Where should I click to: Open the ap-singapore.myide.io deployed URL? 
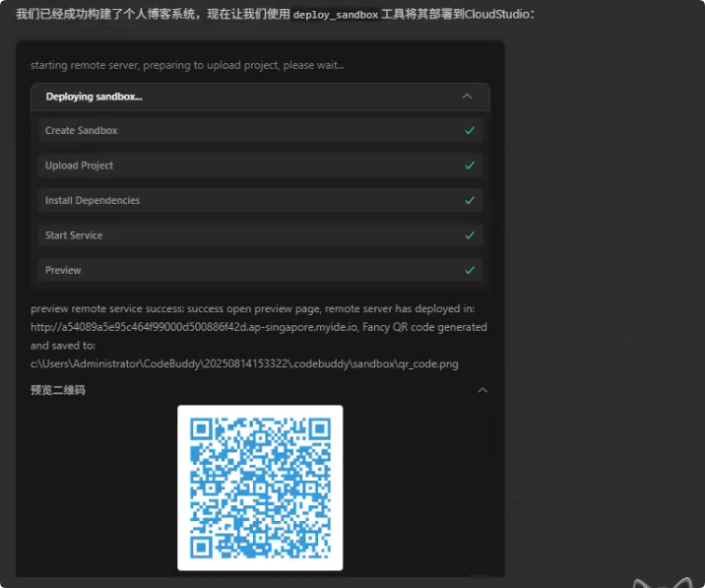tap(194, 327)
